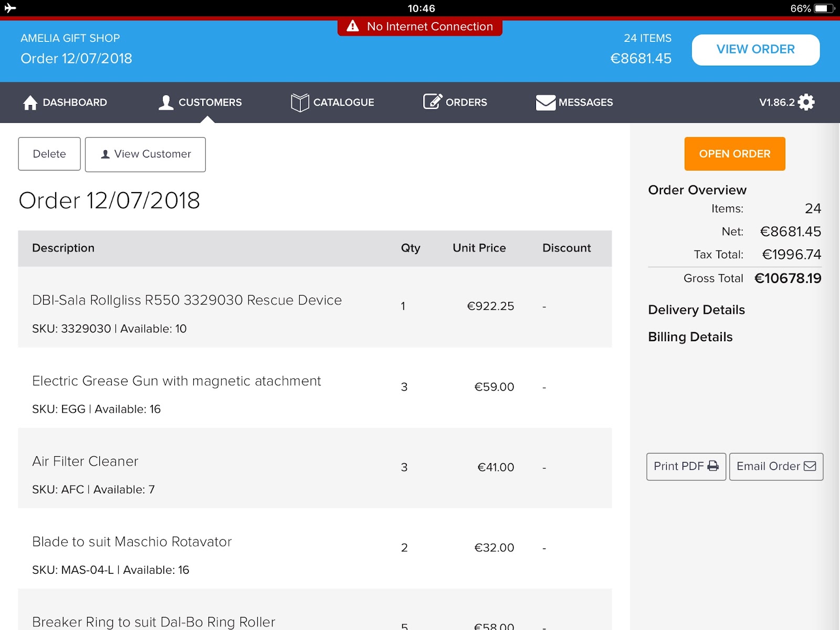Switch to the CUSTOMERS tab
The image size is (840, 630).
click(x=200, y=102)
